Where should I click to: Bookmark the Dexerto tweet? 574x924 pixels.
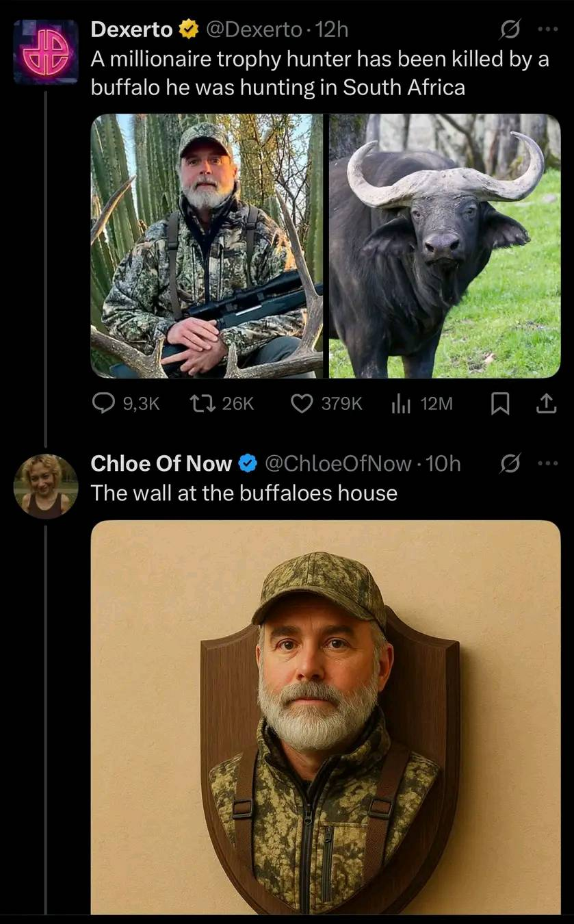coord(501,405)
